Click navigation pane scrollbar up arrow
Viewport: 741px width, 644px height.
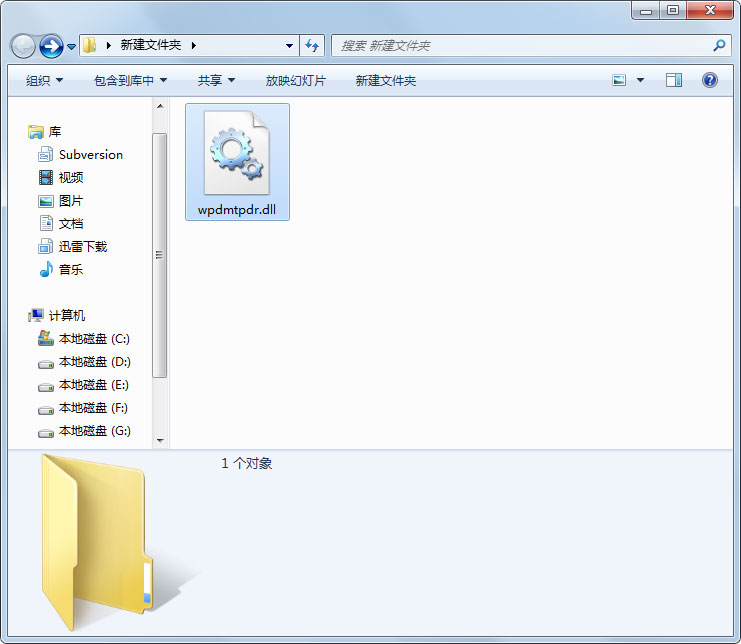point(160,106)
